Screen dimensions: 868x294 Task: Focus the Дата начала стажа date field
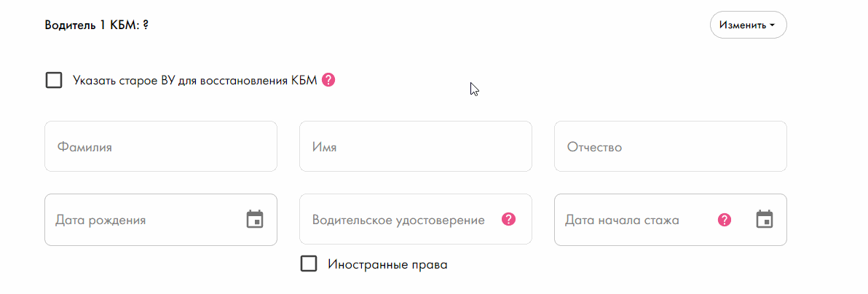pos(671,219)
